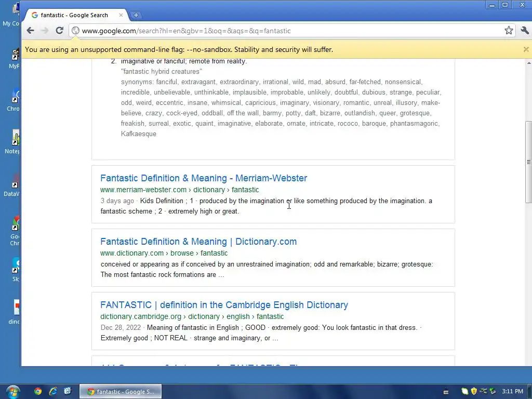Open the Google Chrome desktop shortcut
The image size is (532, 399).
click(x=14, y=231)
